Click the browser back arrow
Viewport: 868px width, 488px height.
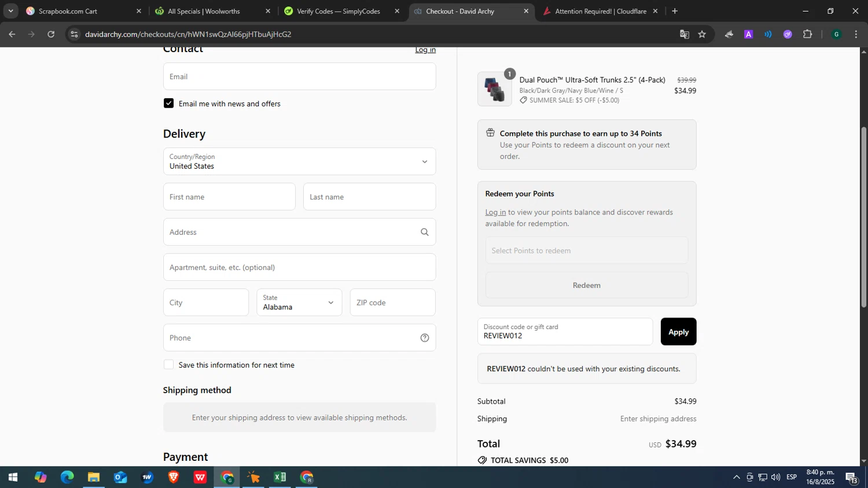[x=12, y=34]
